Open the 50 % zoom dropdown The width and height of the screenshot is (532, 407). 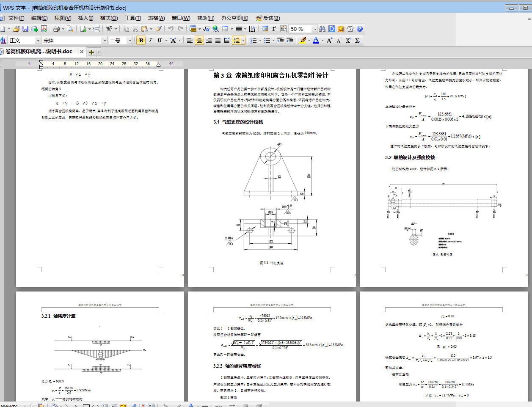click(x=315, y=29)
